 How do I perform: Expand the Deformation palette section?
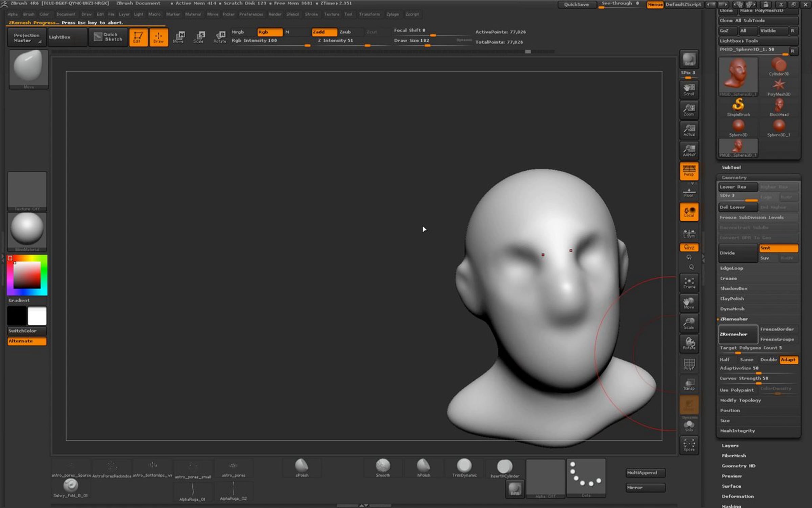(738, 496)
